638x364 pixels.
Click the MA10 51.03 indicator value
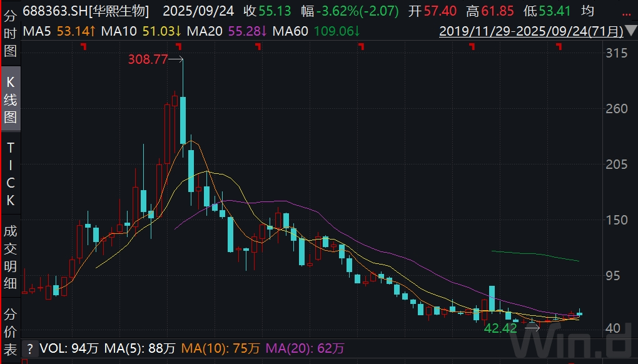141,31
